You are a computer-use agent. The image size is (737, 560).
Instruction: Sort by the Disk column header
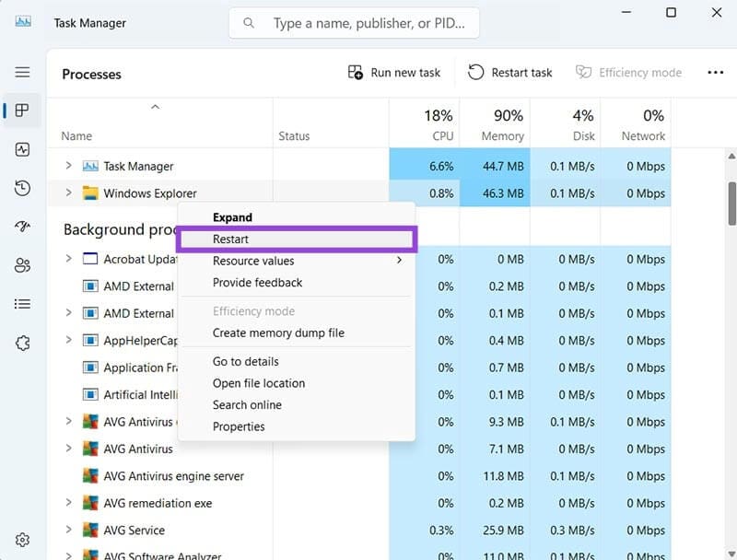tap(566, 123)
